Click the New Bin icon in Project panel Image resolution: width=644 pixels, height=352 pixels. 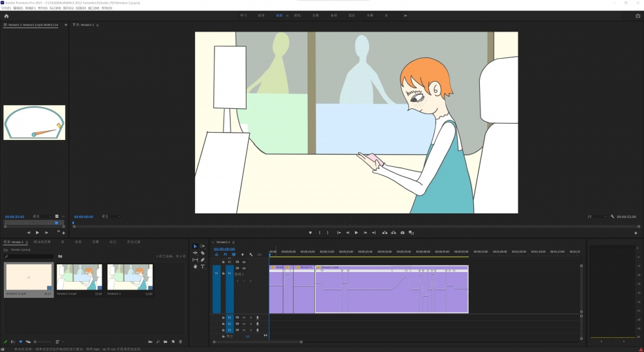pos(165,342)
